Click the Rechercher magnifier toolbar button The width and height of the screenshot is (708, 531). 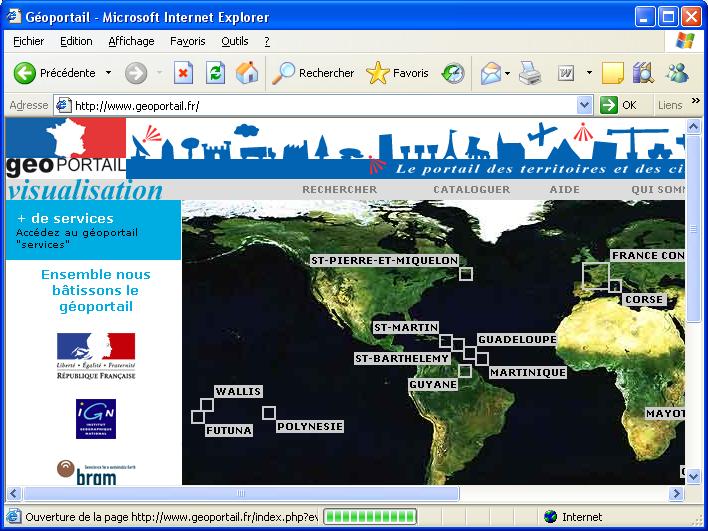(x=313, y=73)
